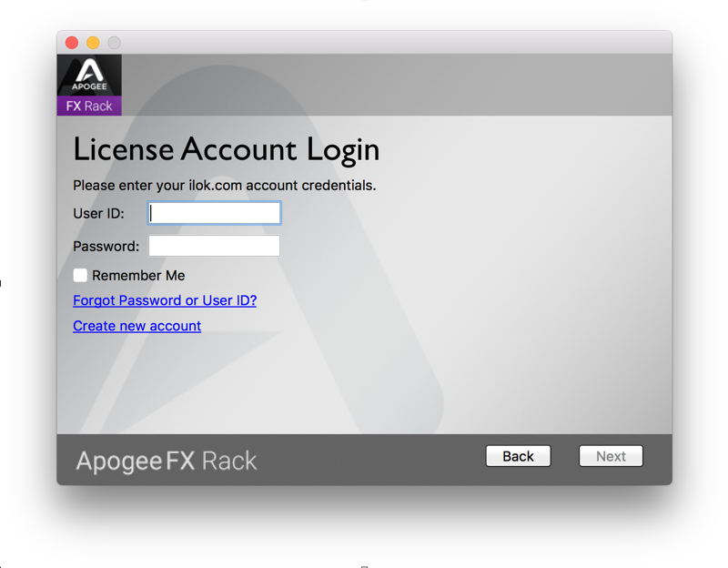Click the Apogee FX Rack logo icon
This screenshot has height=568, width=728.
tap(89, 85)
